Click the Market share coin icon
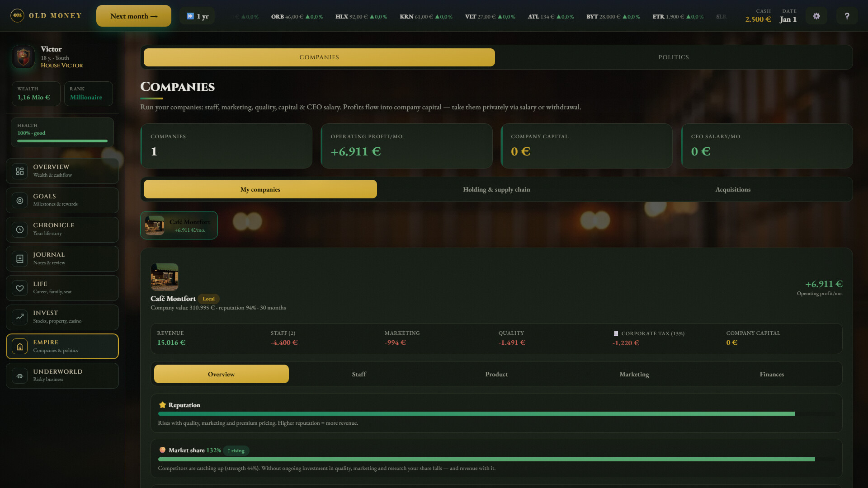This screenshot has height=488, width=868. pos(162,450)
